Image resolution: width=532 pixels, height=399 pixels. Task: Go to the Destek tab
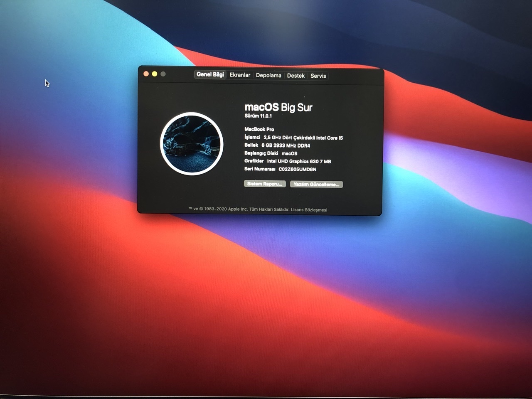coord(296,76)
